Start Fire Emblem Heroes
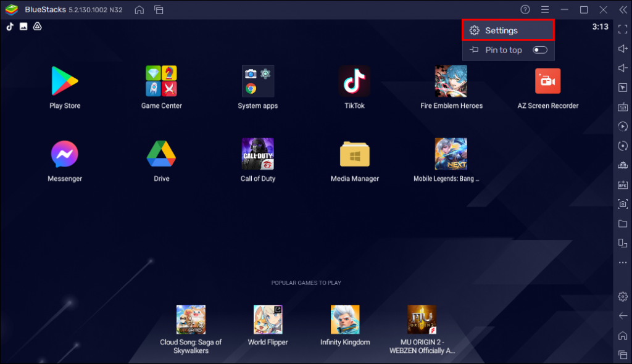 tap(451, 81)
